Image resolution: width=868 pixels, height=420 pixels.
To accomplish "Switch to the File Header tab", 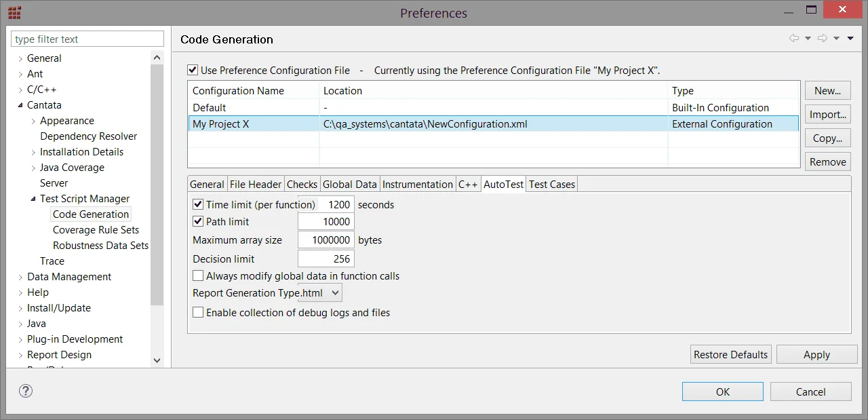I will [256, 185].
